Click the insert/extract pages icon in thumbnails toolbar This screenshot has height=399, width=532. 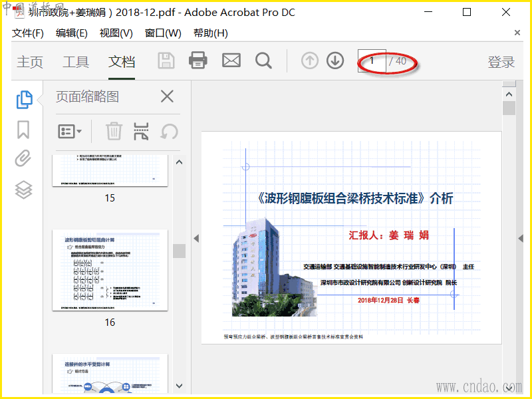pos(141,131)
